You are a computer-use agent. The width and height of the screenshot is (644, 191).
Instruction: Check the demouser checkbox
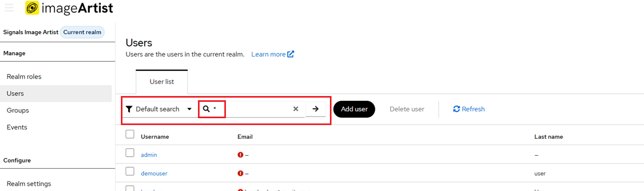tap(130, 171)
